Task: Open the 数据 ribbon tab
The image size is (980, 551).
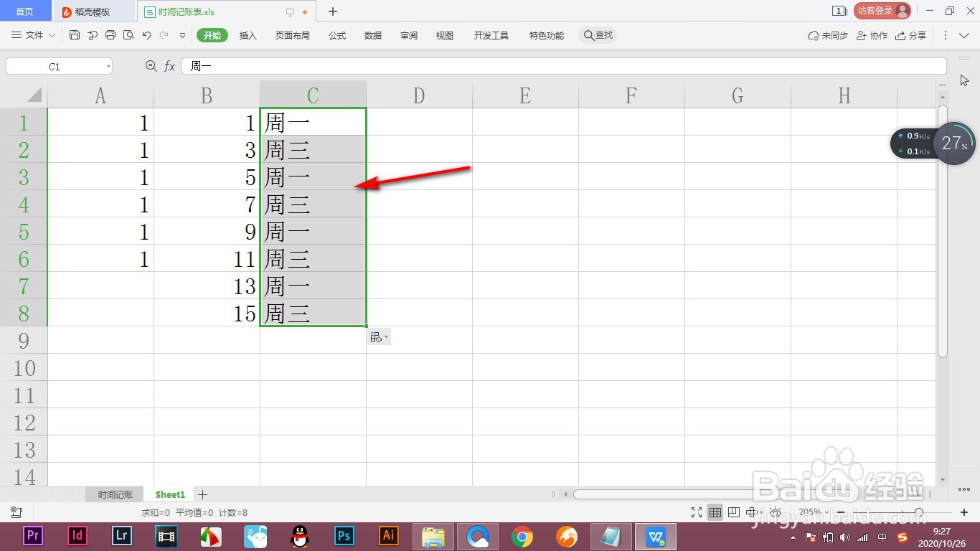Action: 373,35
